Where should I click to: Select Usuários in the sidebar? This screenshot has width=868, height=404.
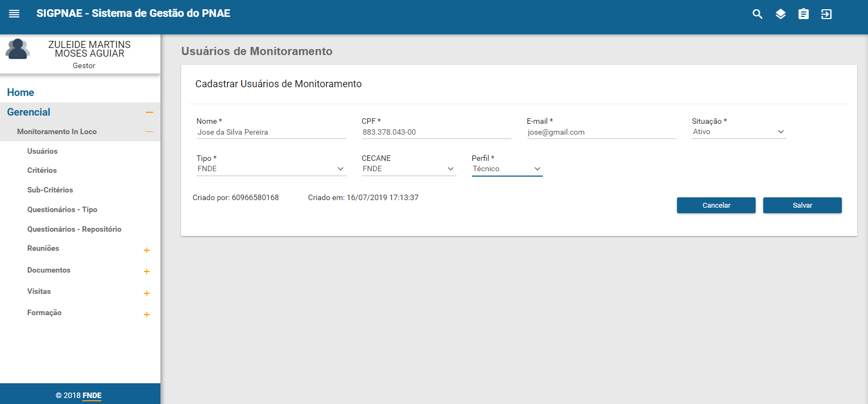[43, 151]
